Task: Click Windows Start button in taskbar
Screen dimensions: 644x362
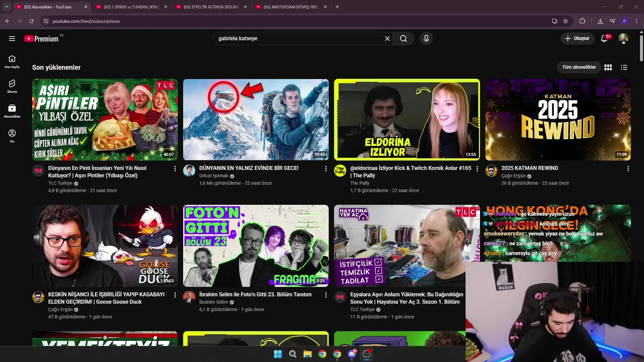Action: pyautogui.click(x=278, y=354)
